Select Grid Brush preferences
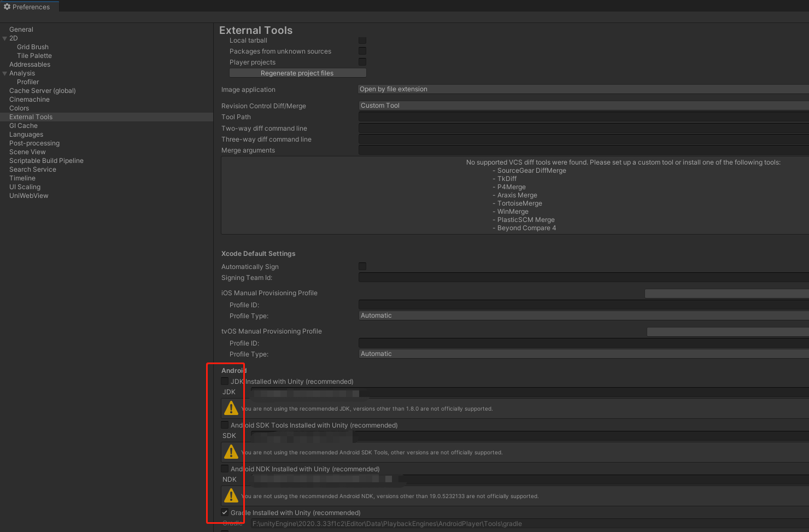The image size is (809, 532). point(33,47)
